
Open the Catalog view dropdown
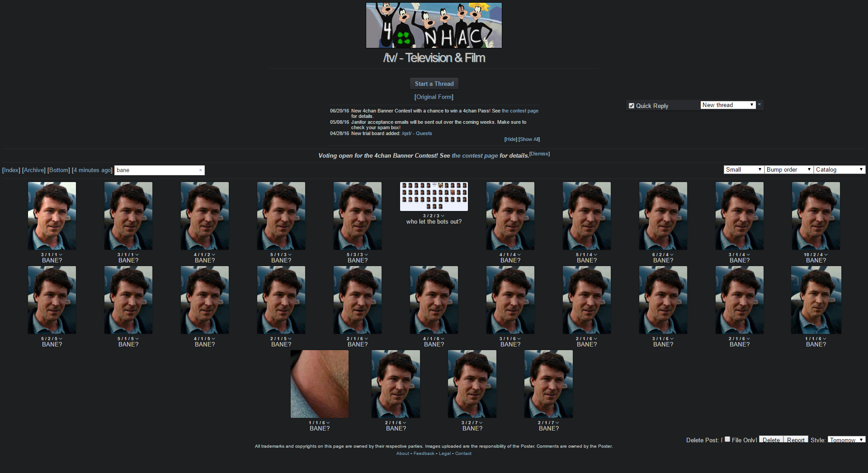(x=840, y=169)
